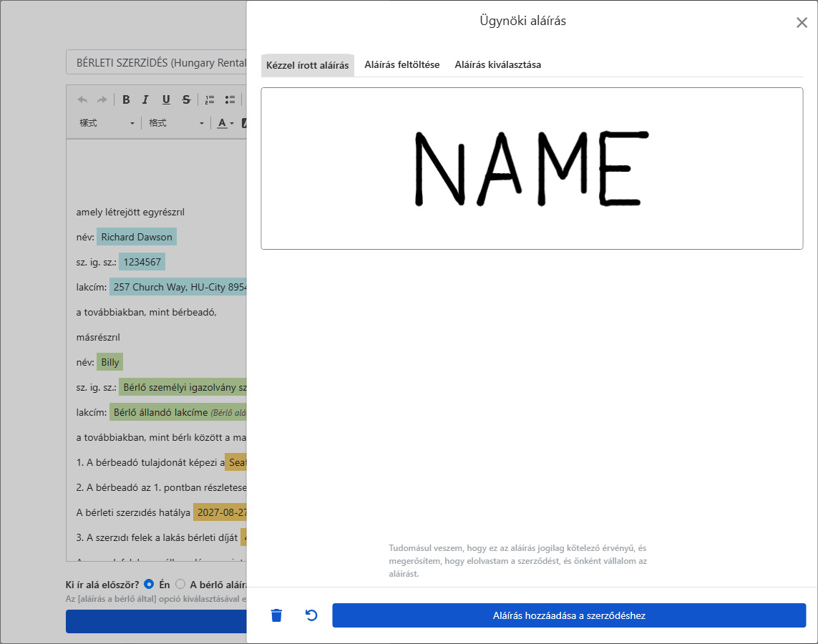Click the Ügynöki aláírás dialog title
This screenshot has height=644, width=818.
[522, 21]
